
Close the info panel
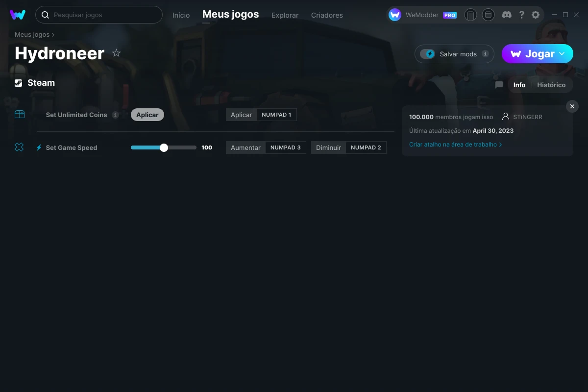(572, 106)
